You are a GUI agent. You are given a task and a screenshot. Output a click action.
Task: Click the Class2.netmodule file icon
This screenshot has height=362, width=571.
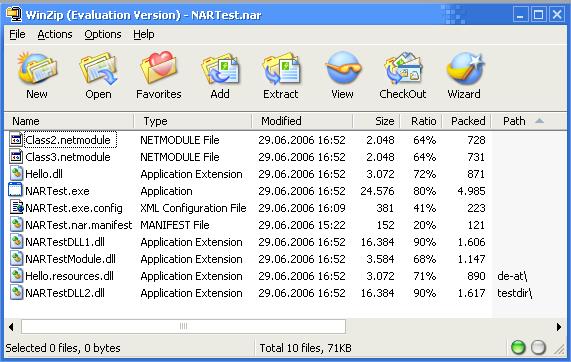(16, 140)
